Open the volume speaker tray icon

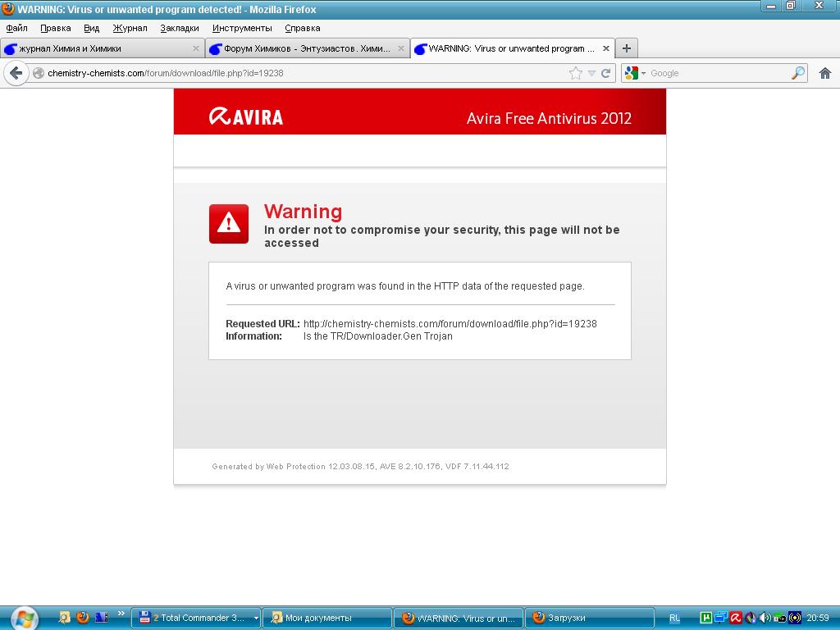coord(765,618)
